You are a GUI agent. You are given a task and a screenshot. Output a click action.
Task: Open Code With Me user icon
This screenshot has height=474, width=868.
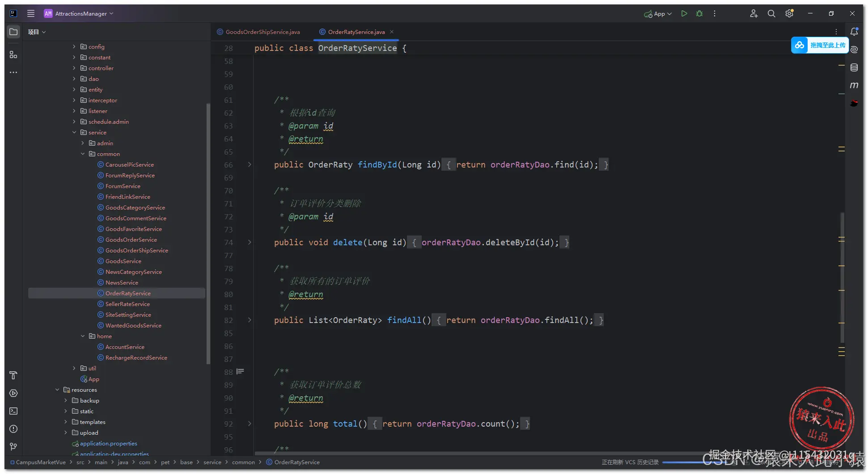click(x=754, y=13)
